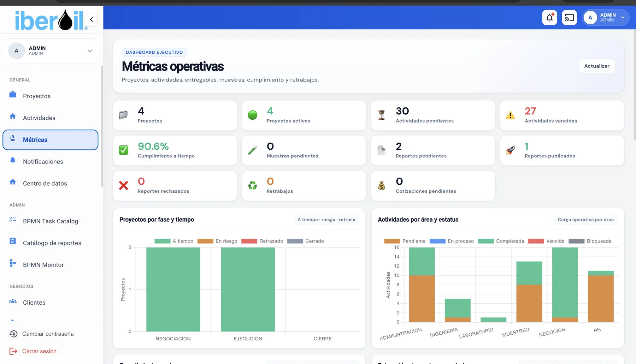Toggle Retrasado series in projects chart legend
Image resolution: width=636 pixels, height=364 pixels.
(262, 241)
